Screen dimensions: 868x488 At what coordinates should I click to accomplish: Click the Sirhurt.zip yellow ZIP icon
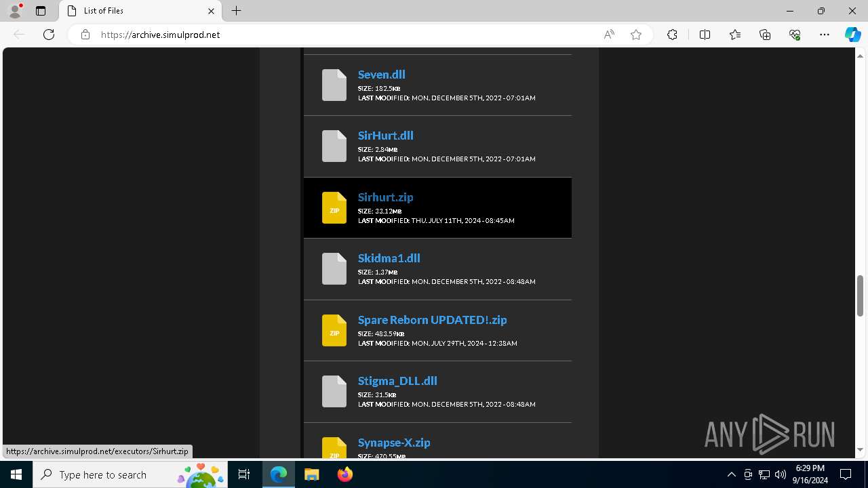(x=334, y=207)
